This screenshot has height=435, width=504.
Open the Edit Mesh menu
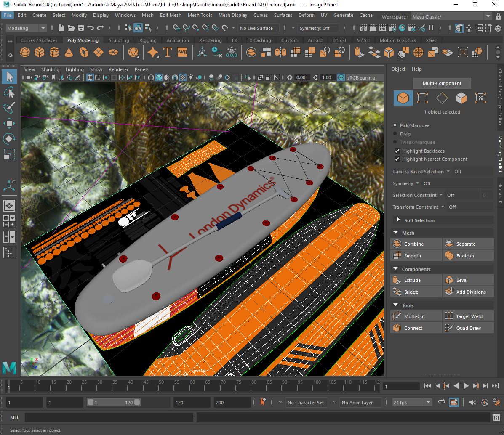pyautogui.click(x=171, y=15)
